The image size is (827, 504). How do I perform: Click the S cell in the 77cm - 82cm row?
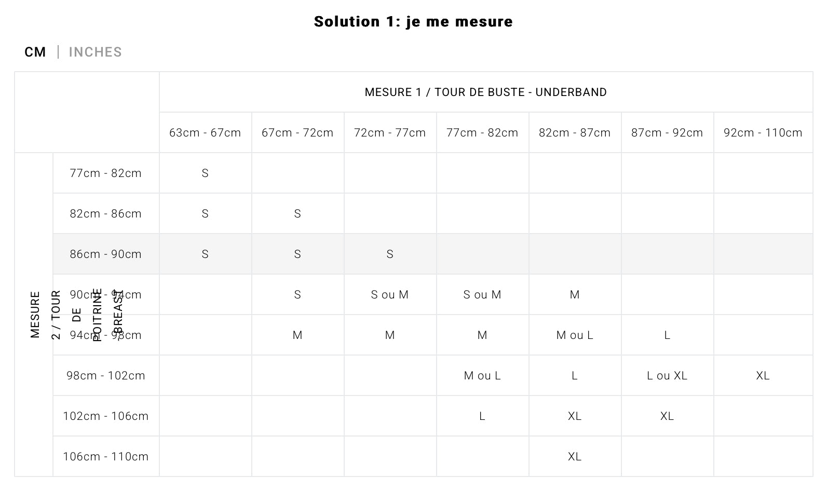(x=205, y=173)
